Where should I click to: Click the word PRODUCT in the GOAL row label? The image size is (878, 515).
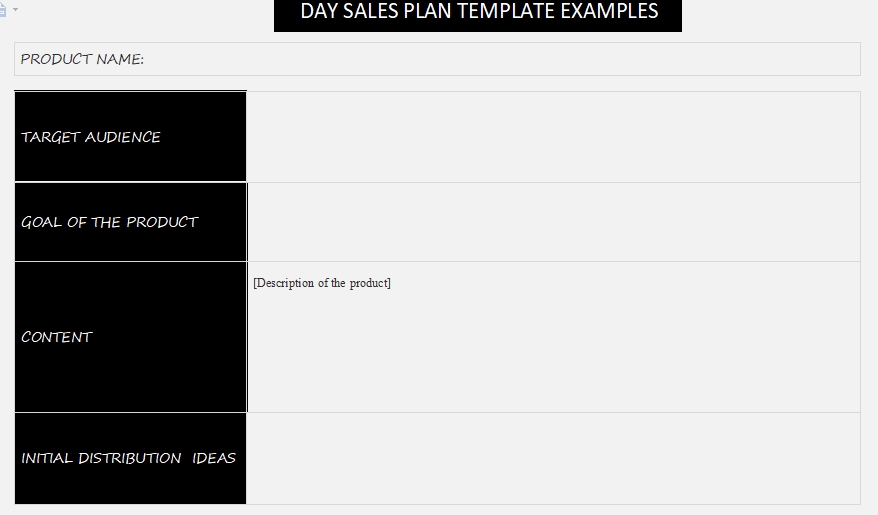click(x=162, y=222)
